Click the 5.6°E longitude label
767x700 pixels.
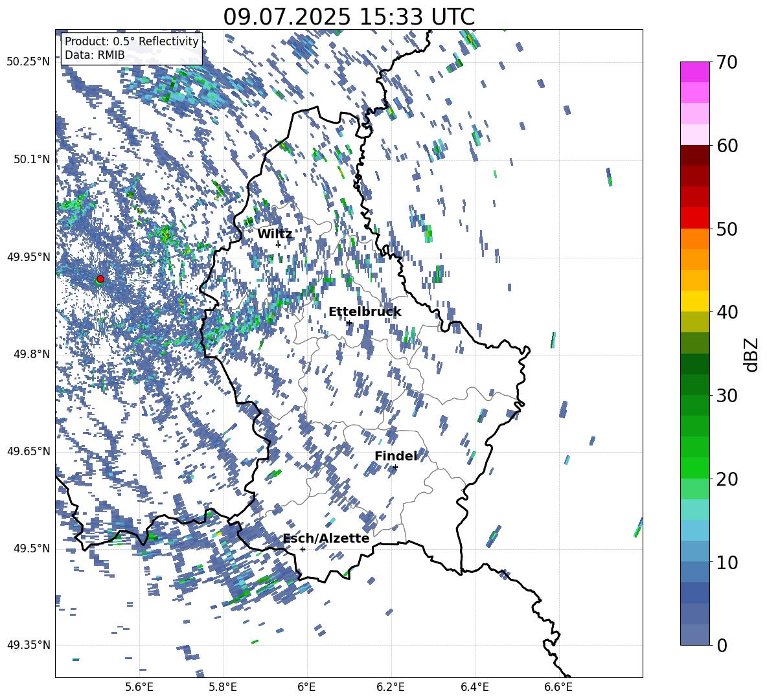pos(139,687)
